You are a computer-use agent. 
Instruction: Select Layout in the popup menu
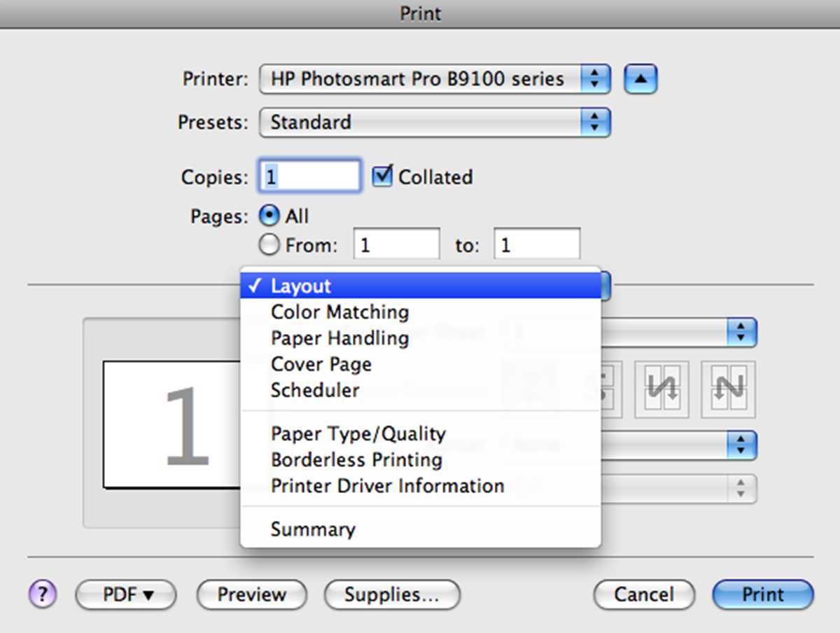click(x=421, y=286)
